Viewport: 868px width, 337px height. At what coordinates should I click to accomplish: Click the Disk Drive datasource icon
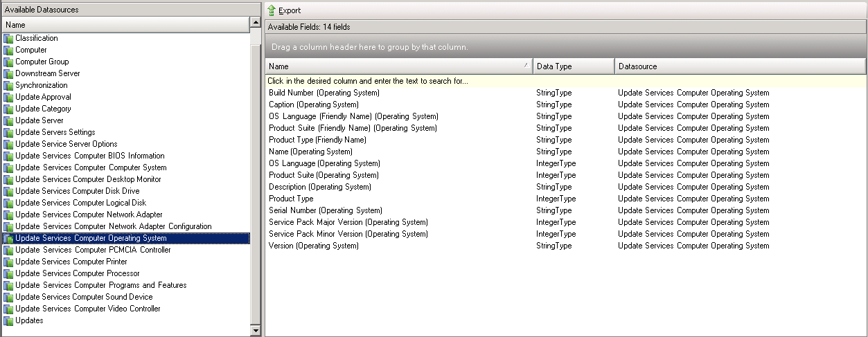(8, 192)
